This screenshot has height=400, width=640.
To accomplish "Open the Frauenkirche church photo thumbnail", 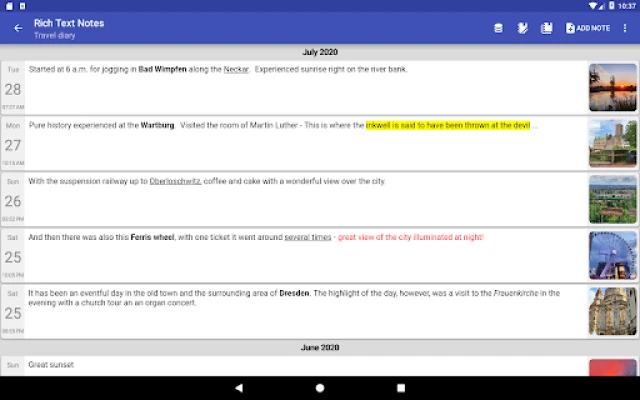I will [x=612, y=311].
